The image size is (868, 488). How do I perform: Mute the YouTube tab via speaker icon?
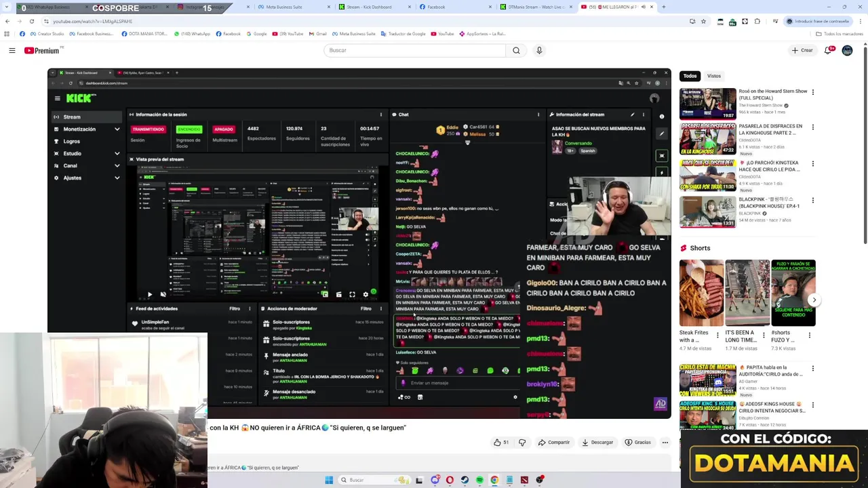(x=643, y=7)
